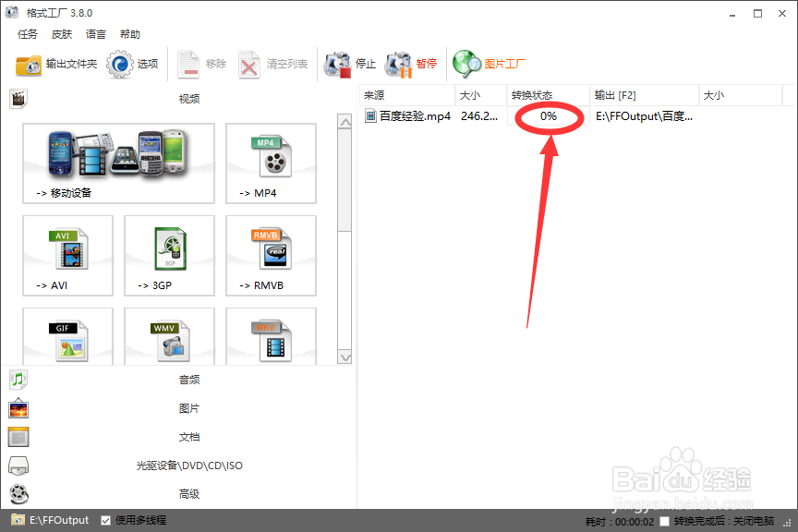Viewport: 798px width, 532px height.
Task: Open E:\FFOutput path in status bar
Action: 59,520
